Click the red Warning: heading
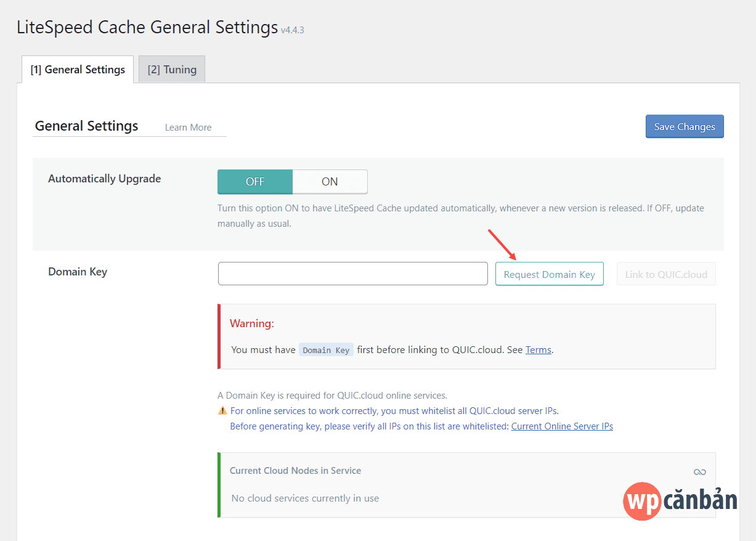Screen dimensions: 756x541 252,323
